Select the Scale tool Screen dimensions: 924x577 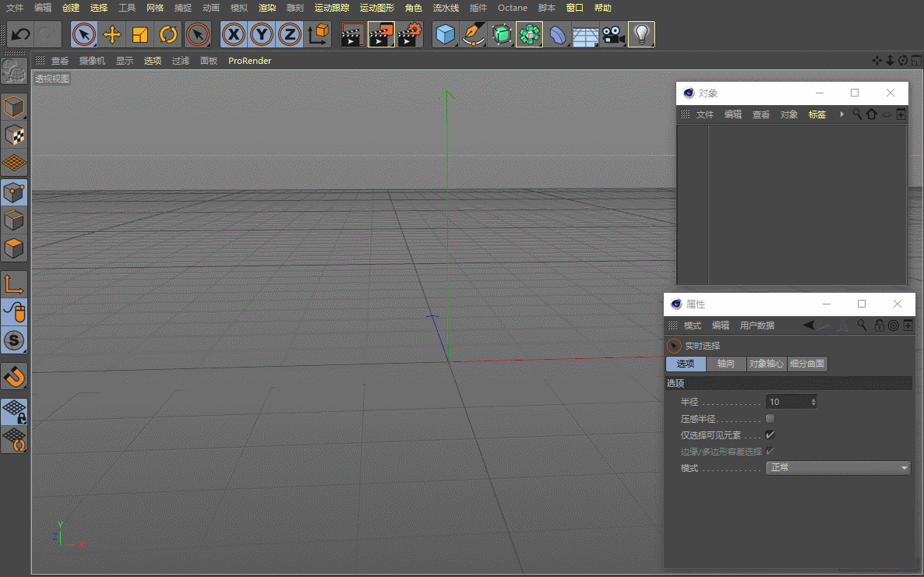tap(140, 34)
